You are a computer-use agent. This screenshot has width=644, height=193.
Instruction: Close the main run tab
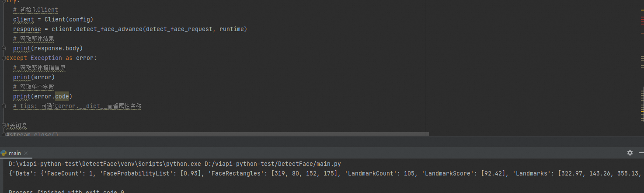coord(25,153)
